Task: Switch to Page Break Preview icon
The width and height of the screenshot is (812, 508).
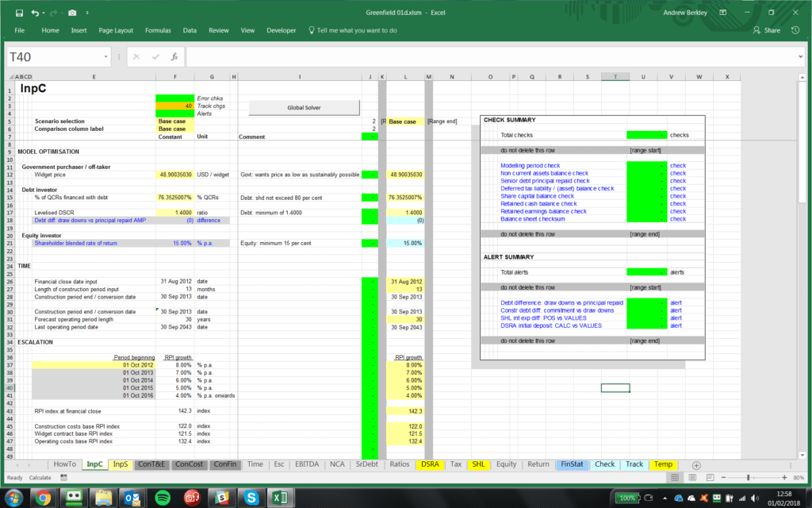Action: click(710, 477)
